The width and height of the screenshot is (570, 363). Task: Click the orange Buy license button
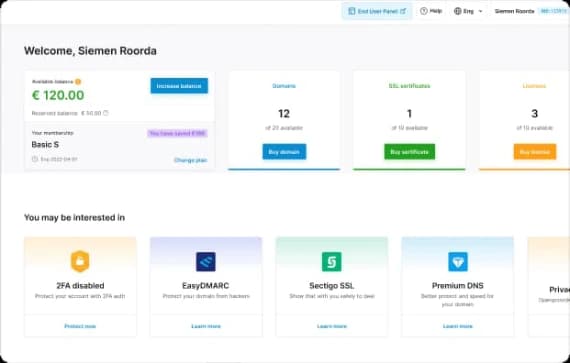tap(535, 152)
